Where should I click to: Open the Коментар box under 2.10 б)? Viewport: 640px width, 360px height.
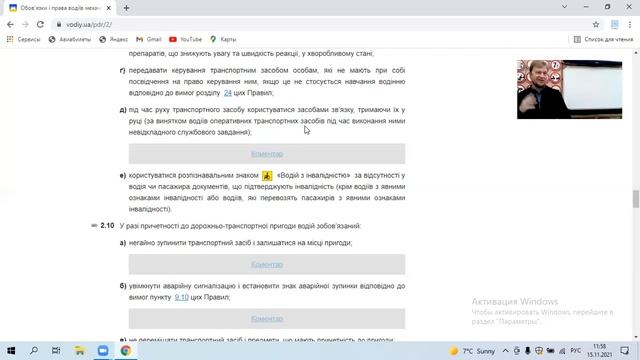point(267,318)
